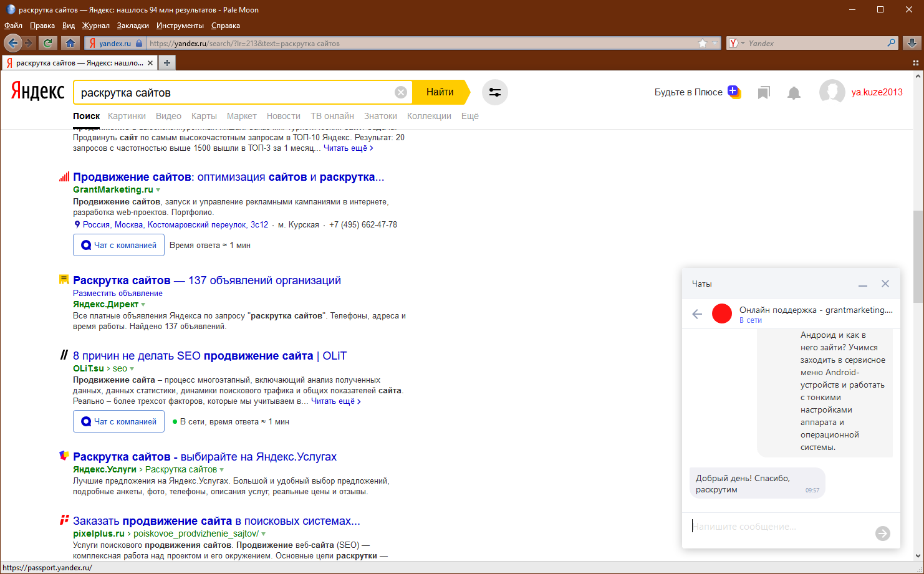This screenshot has width=924, height=574.
Task: Switch to the Картинки tab
Action: click(127, 116)
